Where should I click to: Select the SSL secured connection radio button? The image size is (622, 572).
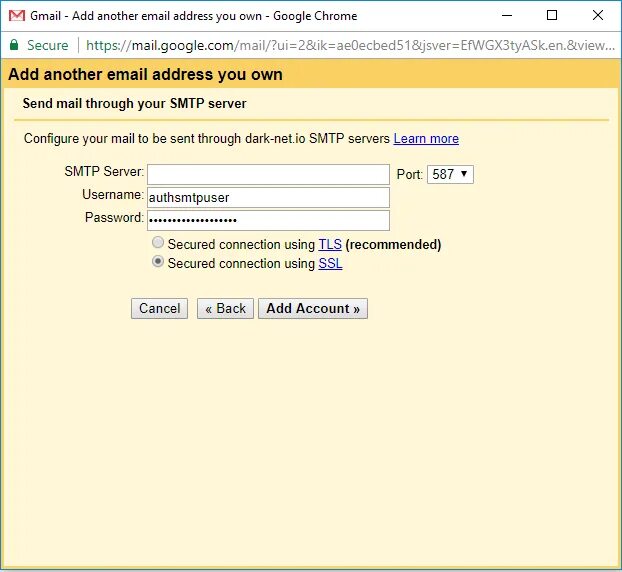click(158, 261)
